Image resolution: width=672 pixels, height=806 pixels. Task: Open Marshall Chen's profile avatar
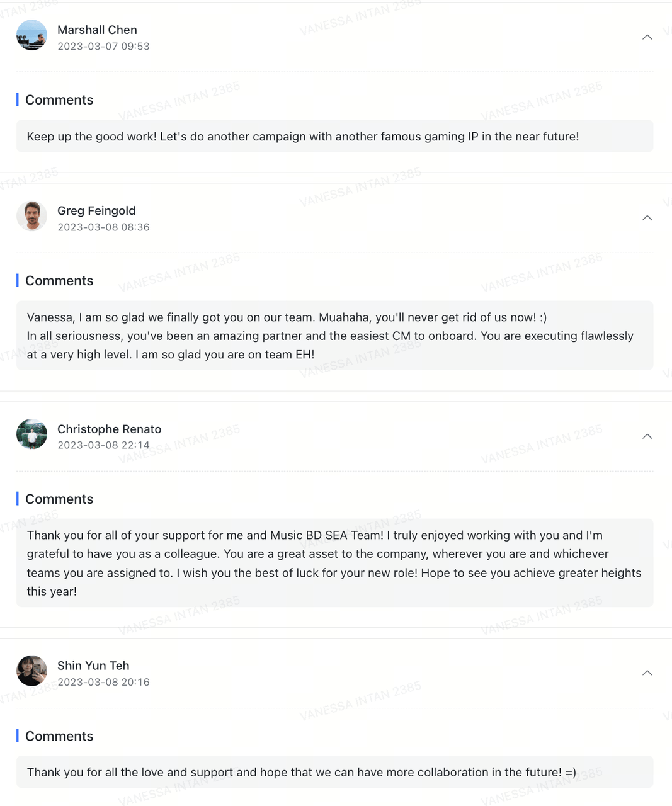pos(31,35)
